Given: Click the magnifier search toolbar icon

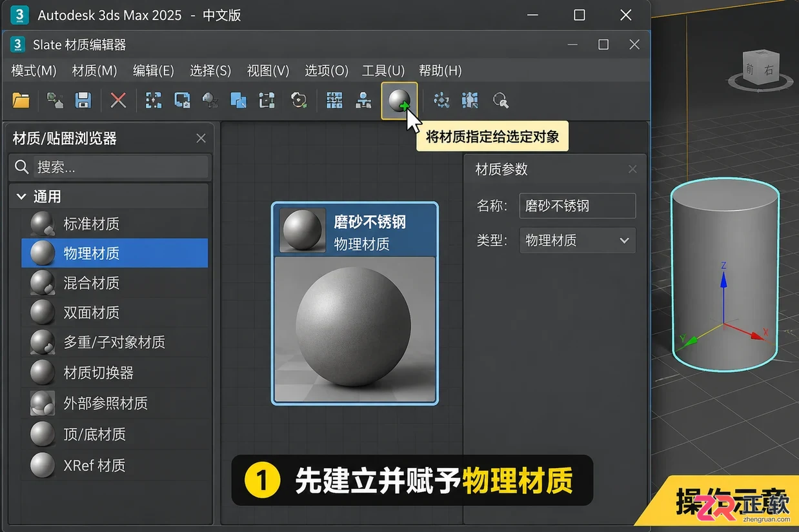Looking at the screenshot, I should click(500, 100).
